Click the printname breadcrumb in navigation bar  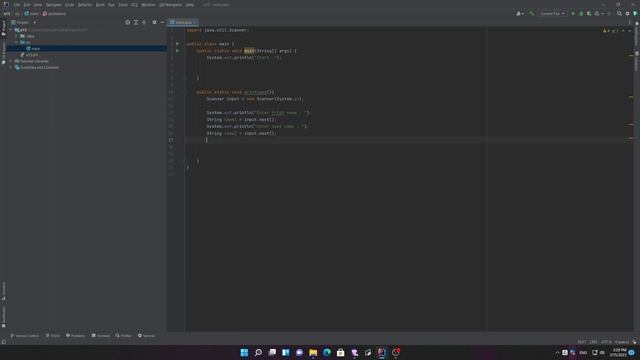coord(54,13)
